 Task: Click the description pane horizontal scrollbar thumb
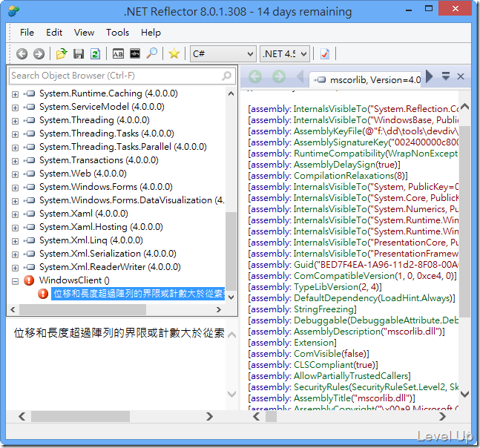pyautogui.click(x=81, y=417)
